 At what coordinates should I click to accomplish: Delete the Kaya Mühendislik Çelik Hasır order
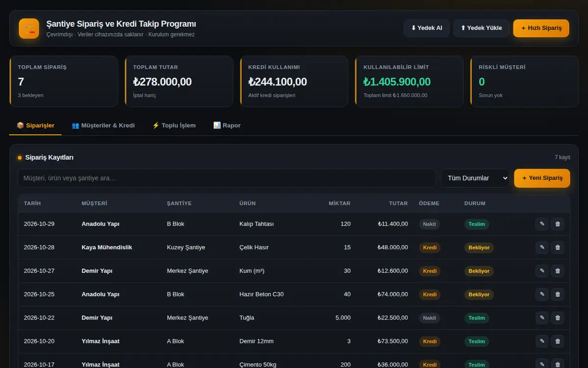tap(558, 247)
